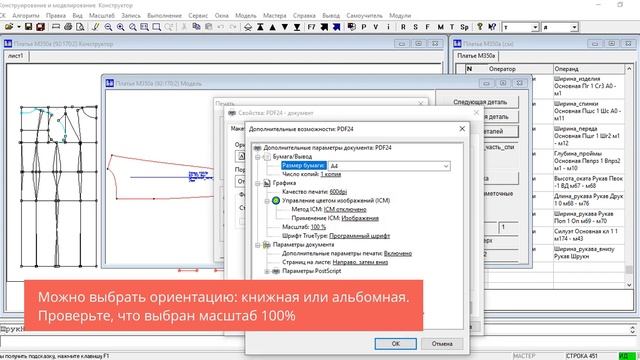This screenshot has height=360, width=640.
Task: Click the Программный шрифт TrueType link
Action: 360,236
